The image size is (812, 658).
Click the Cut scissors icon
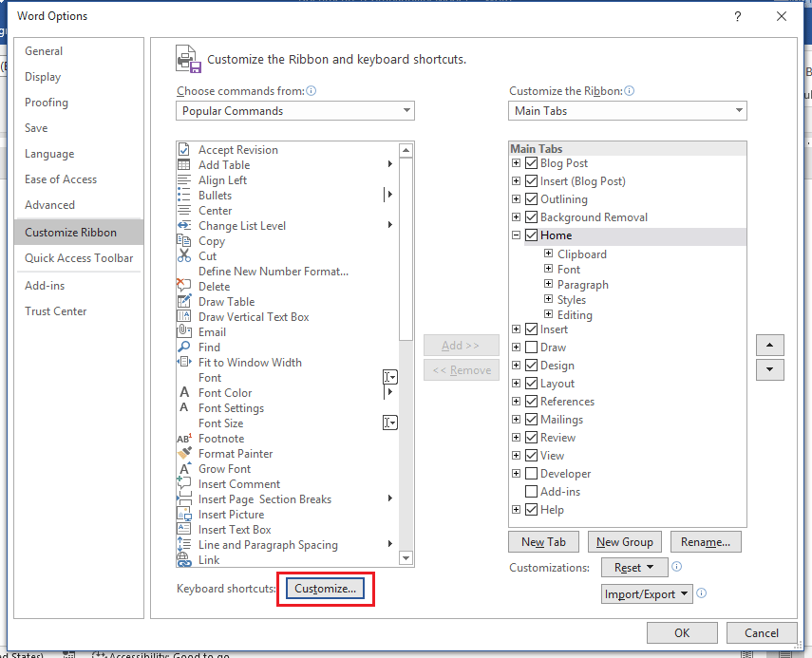coord(184,255)
